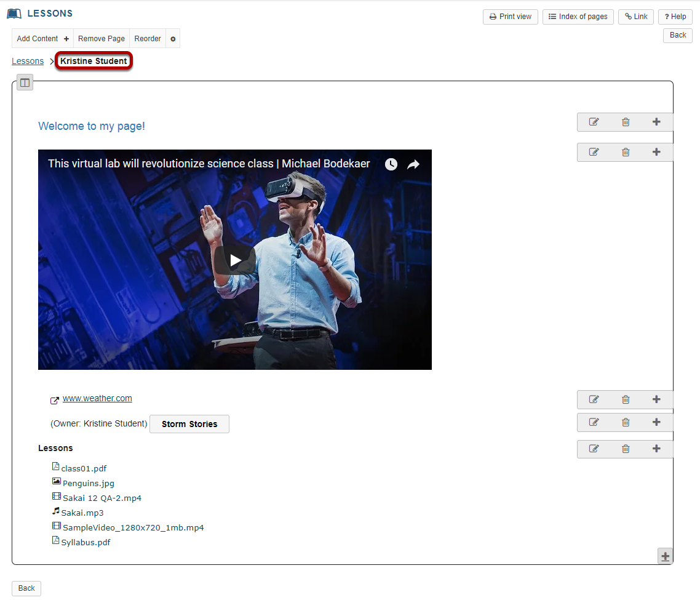This screenshot has height=600, width=700.
Task: Click the Link button in header
Action: pyautogui.click(x=635, y=17)
